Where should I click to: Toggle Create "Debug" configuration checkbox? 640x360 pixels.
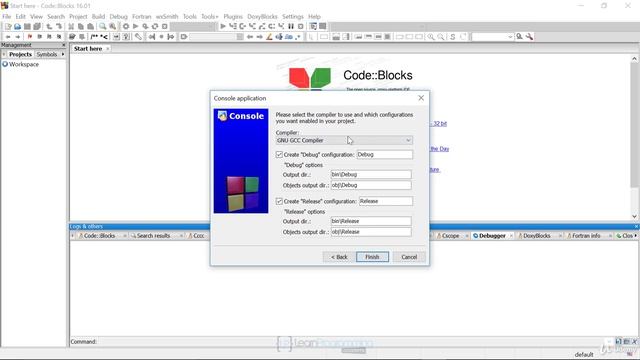279,155
